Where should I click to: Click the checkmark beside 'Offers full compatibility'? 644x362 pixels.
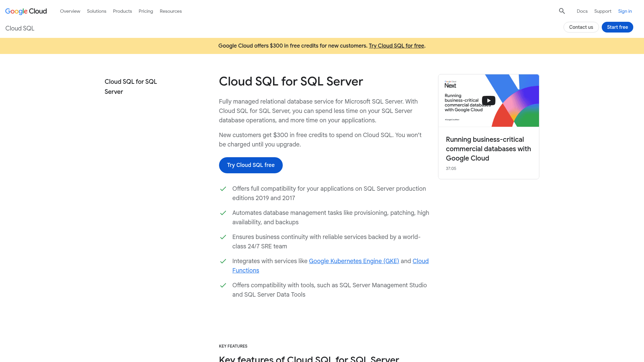pyautogui.click(x=223, y=189)
